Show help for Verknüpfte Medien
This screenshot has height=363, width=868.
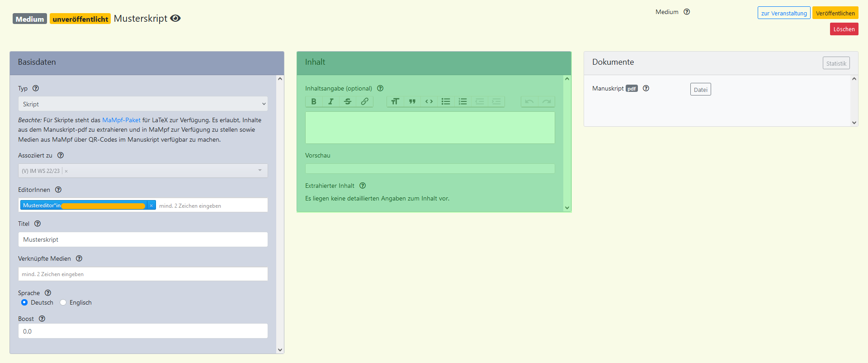coord(79,258)
